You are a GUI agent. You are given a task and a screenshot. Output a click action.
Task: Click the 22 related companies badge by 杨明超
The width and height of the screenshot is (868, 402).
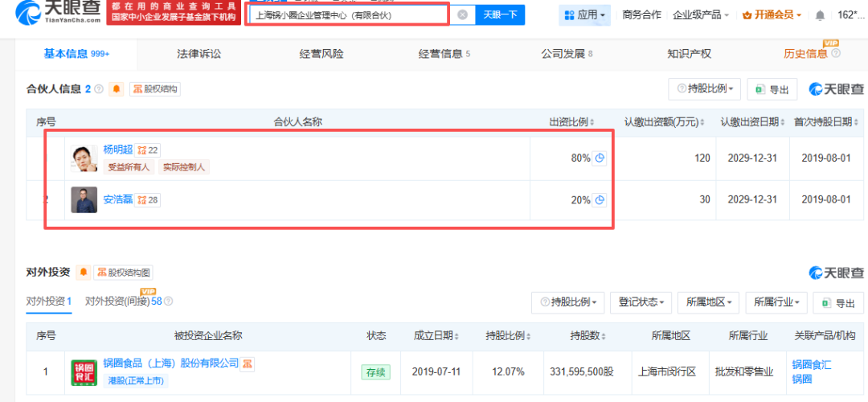[148, 150]
